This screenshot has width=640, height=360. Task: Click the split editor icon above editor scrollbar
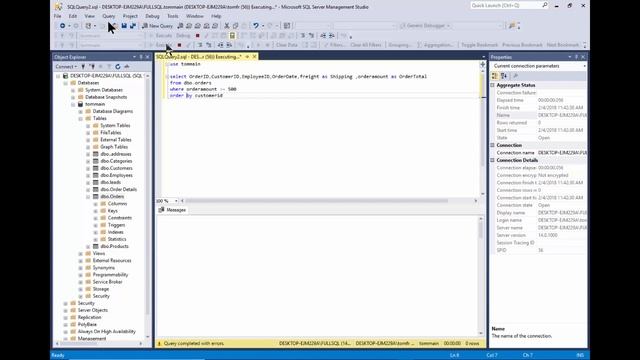click(x=482, y=64)
